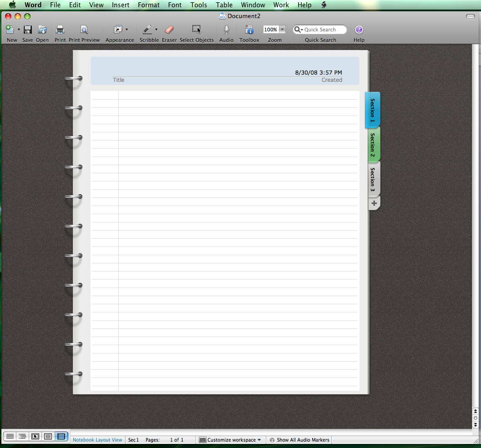This screenshot has width=481, height=448.
Task: Click the select browse object circle
Action: 476,418
